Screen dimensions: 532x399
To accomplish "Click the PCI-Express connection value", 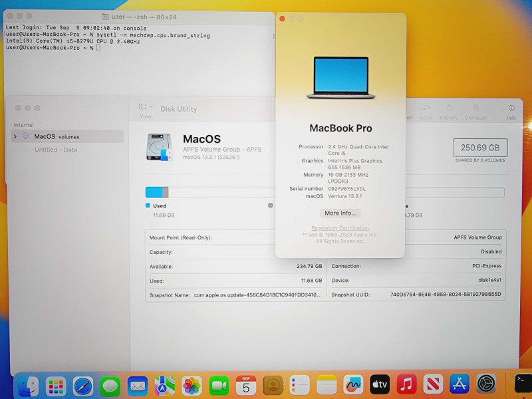I will pyautogui.click(x=487, y=265).
